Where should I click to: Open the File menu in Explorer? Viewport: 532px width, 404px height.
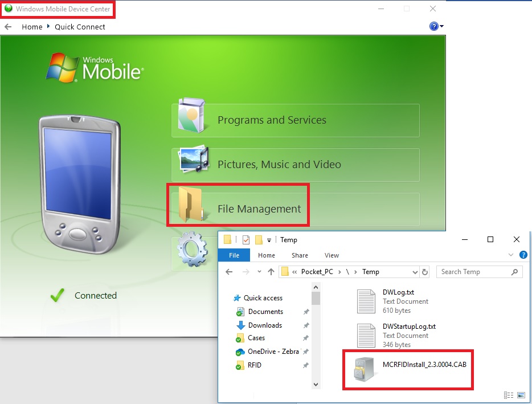[234, 255]
